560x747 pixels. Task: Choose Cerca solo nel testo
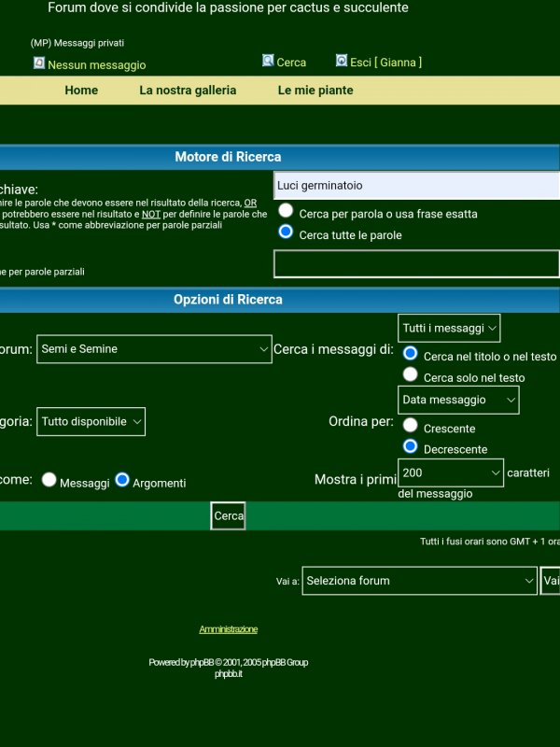[410, 374]
